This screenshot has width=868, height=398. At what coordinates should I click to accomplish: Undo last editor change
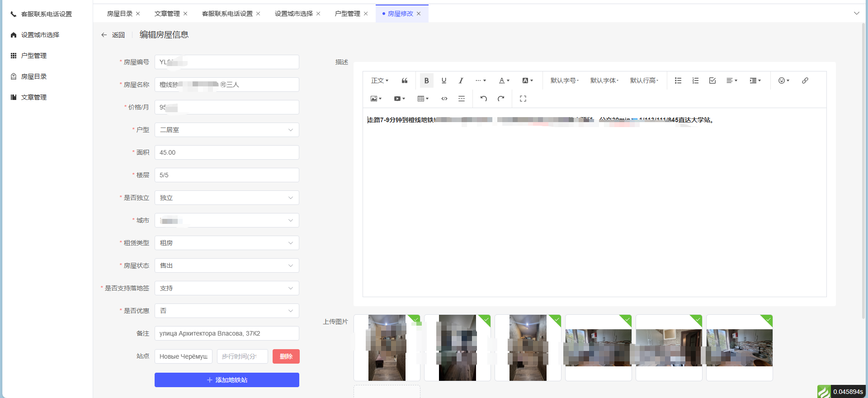(484, 99)
